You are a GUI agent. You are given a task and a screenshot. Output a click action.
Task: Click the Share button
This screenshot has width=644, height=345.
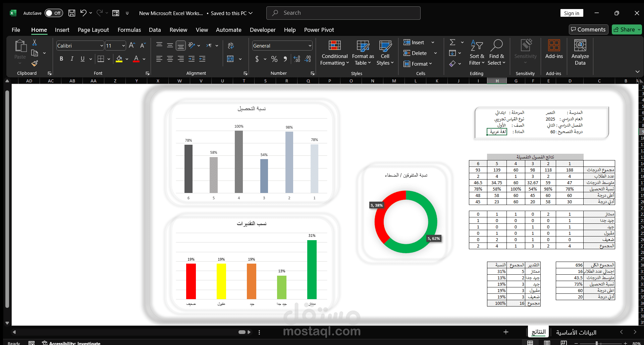(x=627, y=29)
